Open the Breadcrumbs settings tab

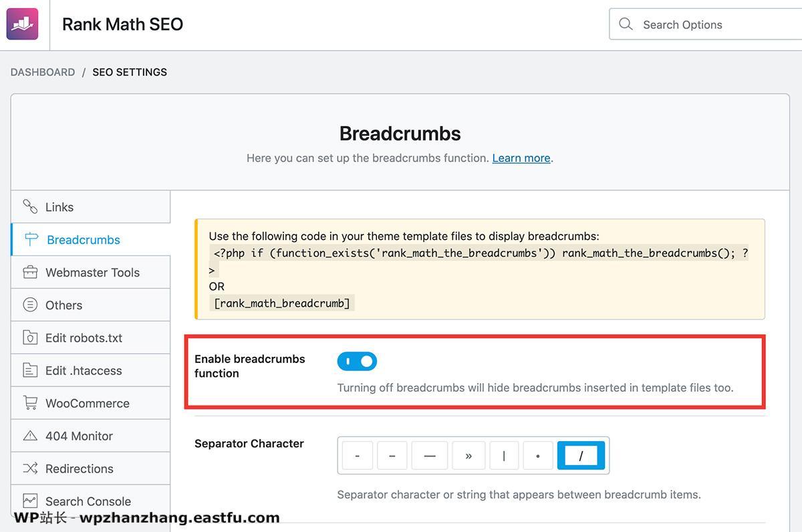(x=91, y=239)
